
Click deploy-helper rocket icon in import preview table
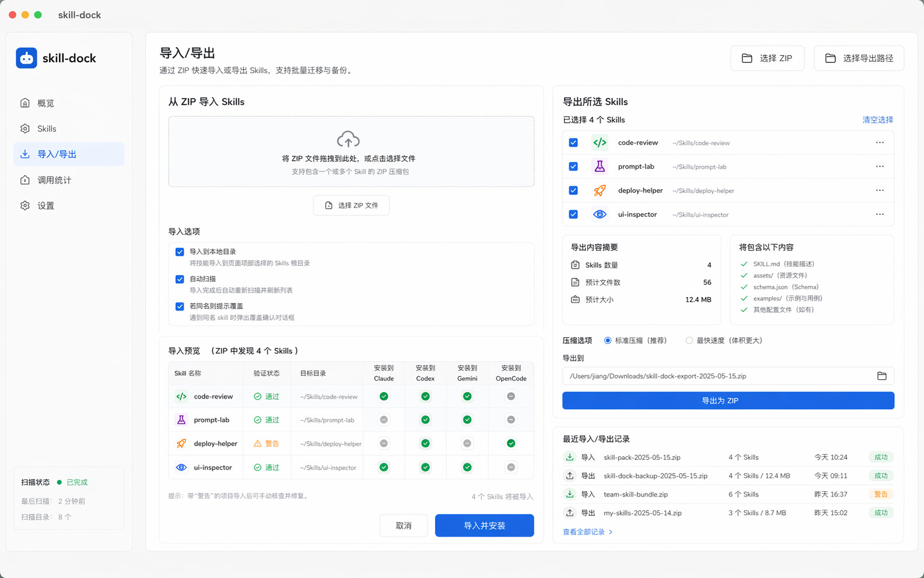181,443
